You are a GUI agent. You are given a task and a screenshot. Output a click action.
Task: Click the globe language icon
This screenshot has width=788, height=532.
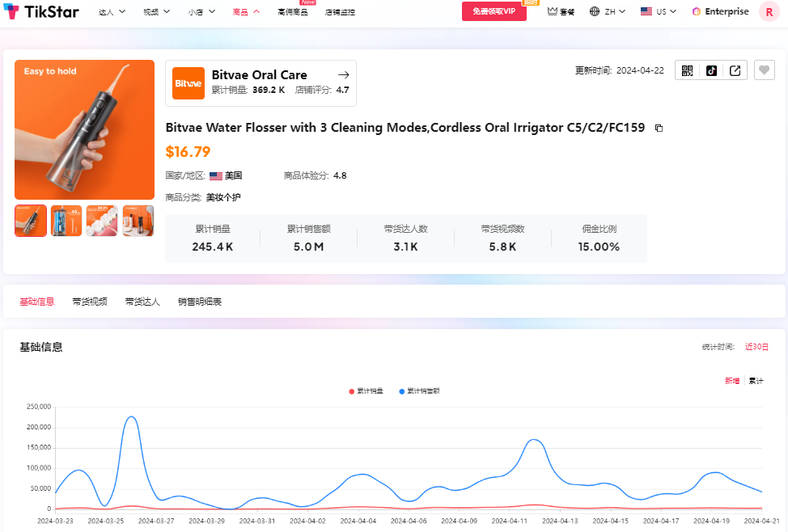595,11
